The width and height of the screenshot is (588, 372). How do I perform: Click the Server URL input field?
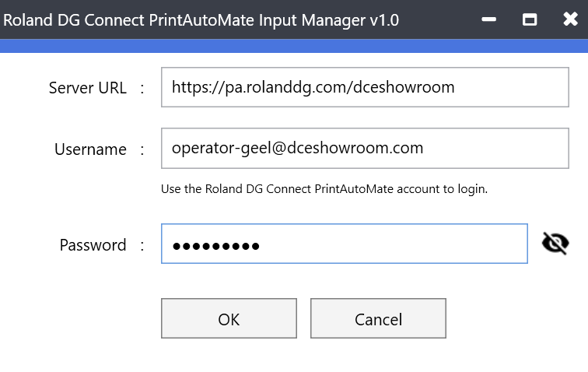[365, 87]
